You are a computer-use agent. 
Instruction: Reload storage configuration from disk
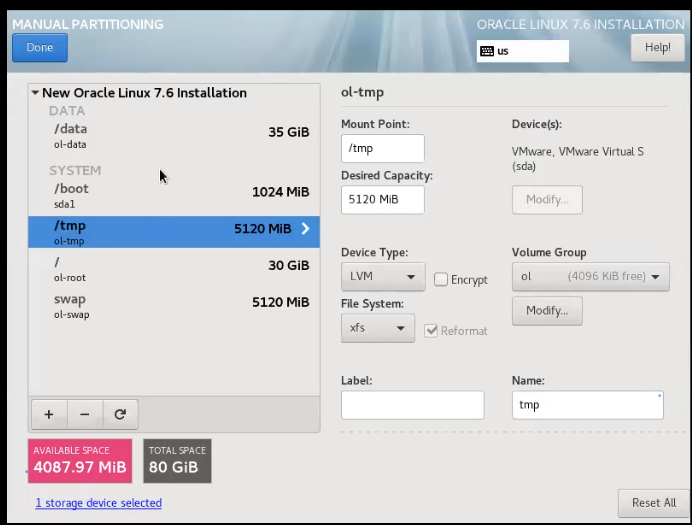120,414
